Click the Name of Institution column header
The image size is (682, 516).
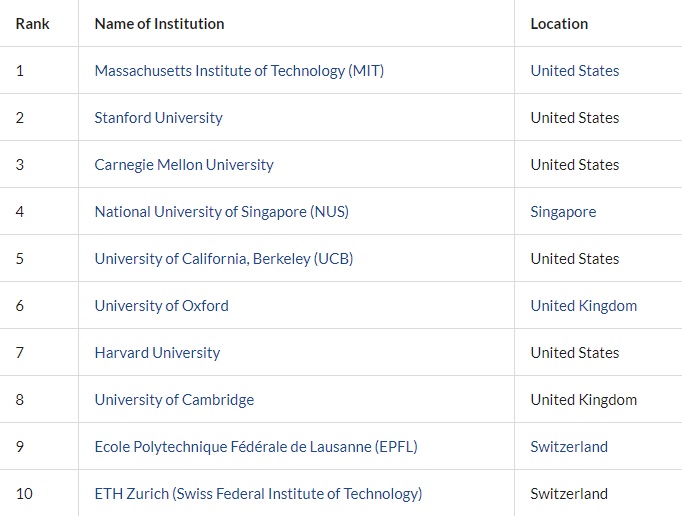(x=159, y=23)
